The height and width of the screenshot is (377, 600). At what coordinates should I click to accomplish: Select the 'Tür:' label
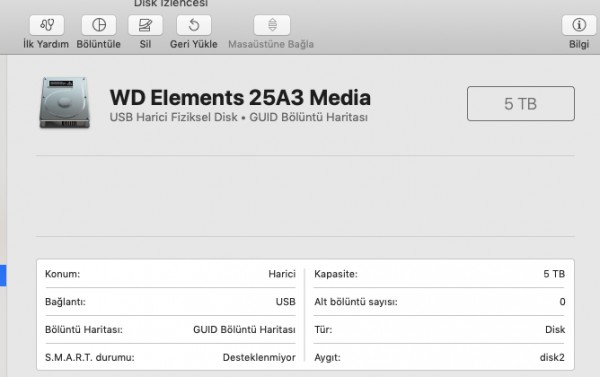pyautogui.click(x=323, y=330)
